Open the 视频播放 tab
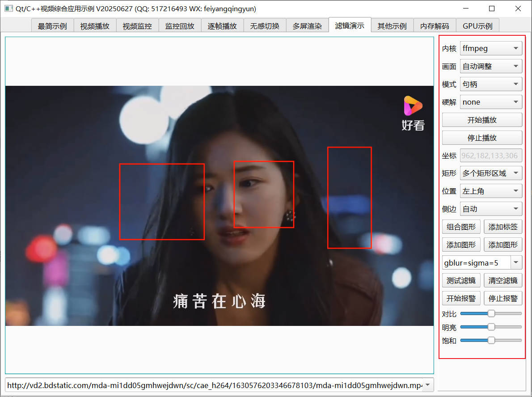 [95, 26]
